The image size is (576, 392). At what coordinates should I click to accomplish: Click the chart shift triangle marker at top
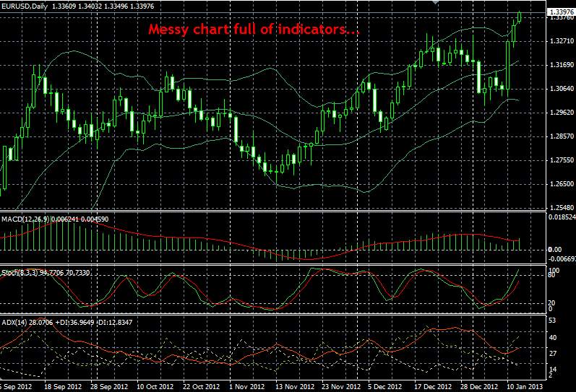[436, 2]
